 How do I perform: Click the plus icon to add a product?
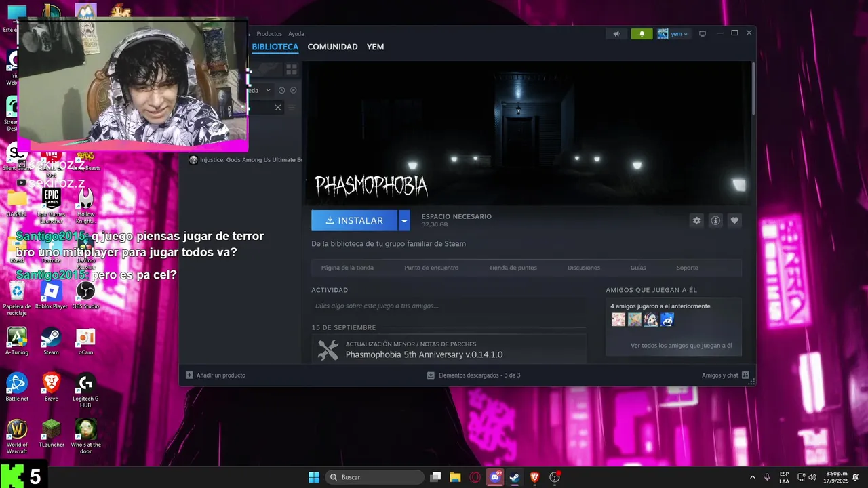point(189,375)
